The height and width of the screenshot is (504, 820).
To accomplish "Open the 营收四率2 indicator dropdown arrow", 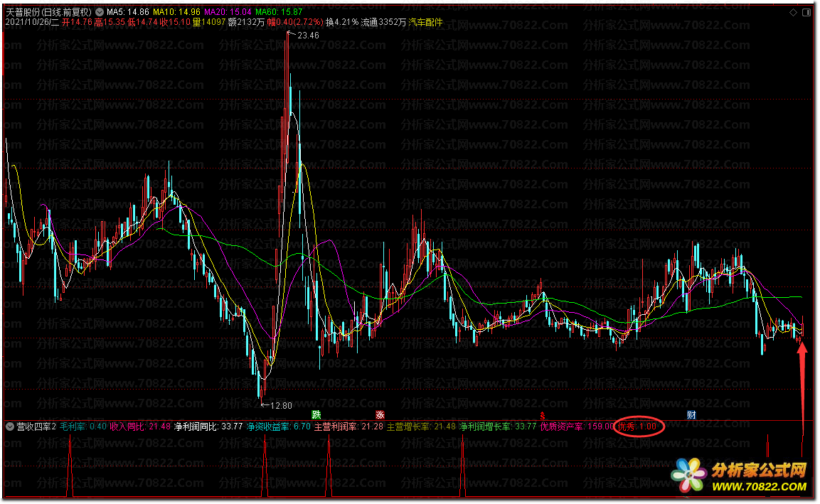I will 9,427.
